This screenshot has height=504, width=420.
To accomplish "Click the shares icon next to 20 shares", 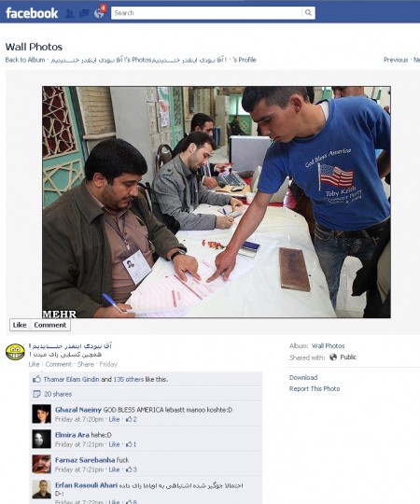I will point(36,394).
